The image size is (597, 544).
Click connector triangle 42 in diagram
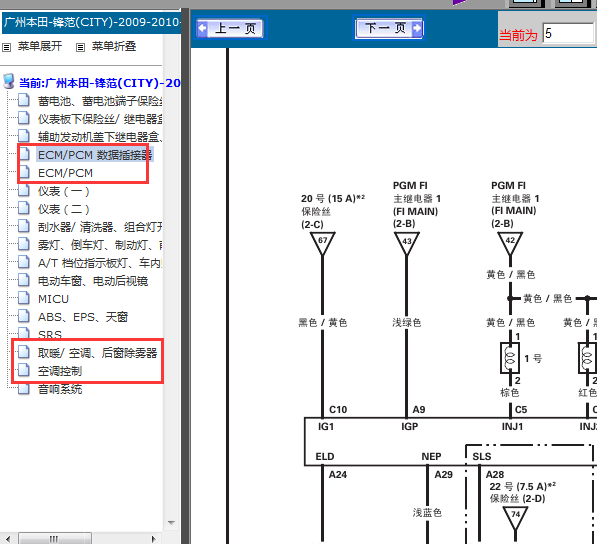[x=510, y=243]
